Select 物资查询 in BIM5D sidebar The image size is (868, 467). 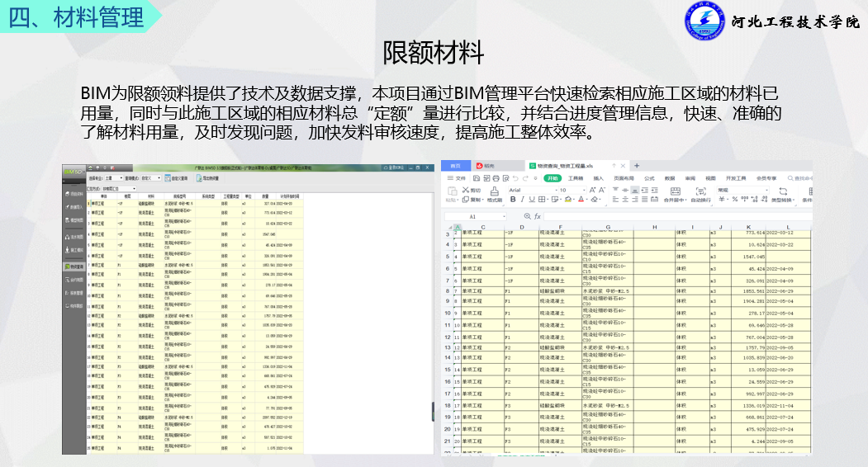coord(74,267)
